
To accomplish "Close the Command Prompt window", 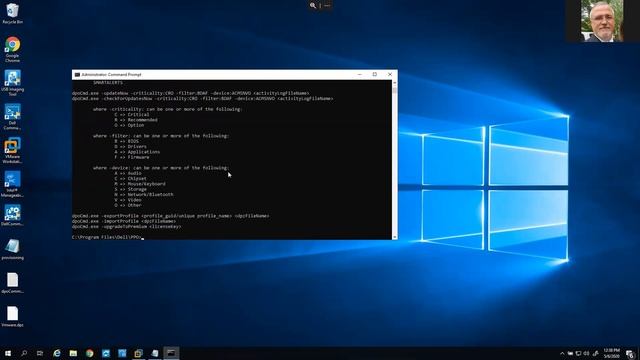I will (390, 75).
